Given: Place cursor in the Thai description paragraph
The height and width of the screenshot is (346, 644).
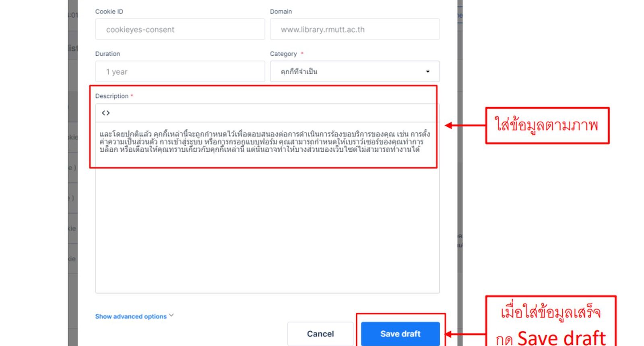Looking at the screenshot, I should (x=265, y=142).
